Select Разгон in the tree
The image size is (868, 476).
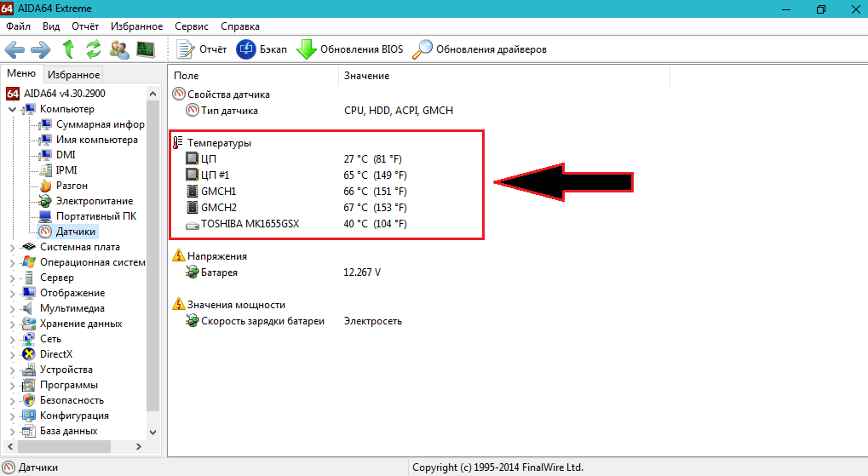click(x=72, y=186)
